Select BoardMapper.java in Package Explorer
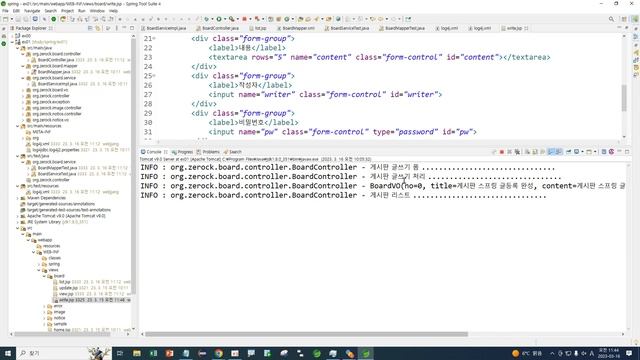 click(x=54, y=72)
